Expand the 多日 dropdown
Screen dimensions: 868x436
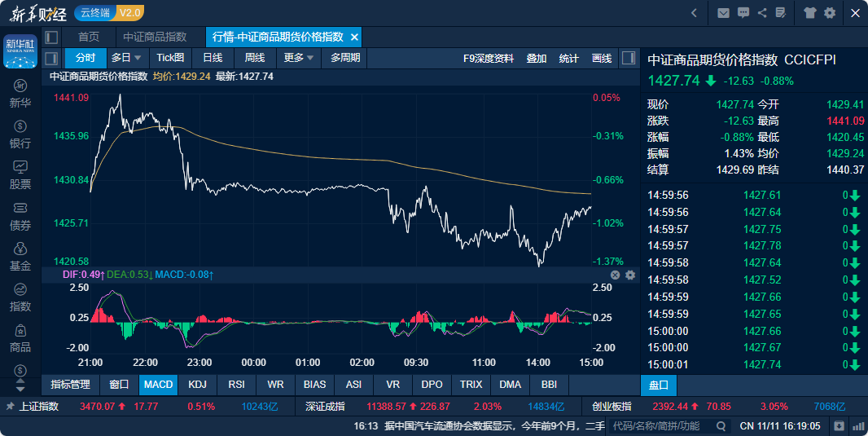(x=126, y=58)
